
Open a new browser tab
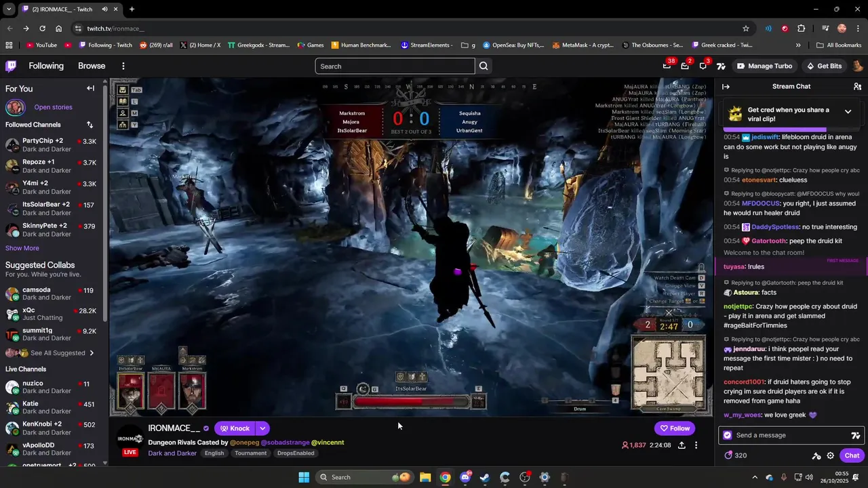click(x=132, y=9)
